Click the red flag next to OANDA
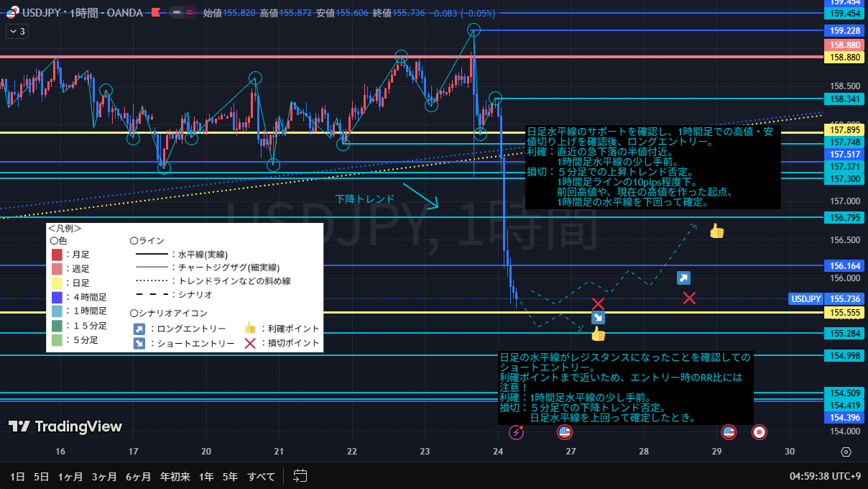The image size is (868, 489). point(154,12)
